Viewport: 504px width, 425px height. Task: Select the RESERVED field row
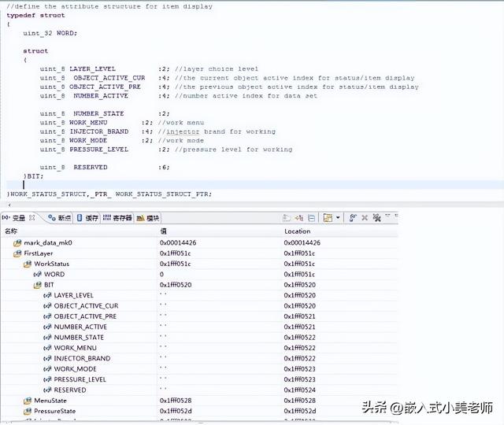199,390
